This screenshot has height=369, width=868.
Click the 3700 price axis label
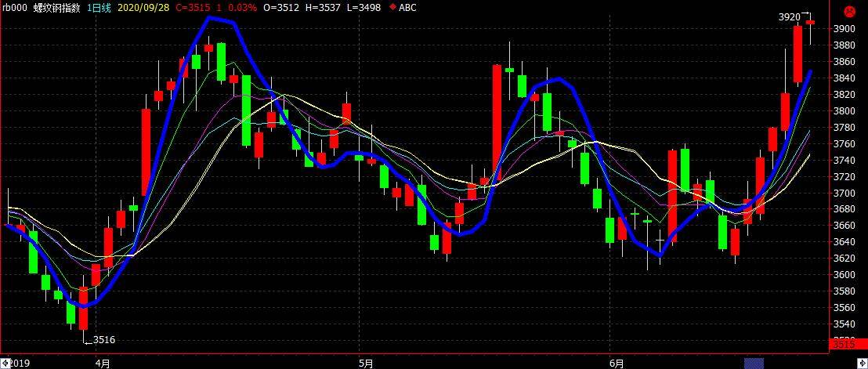[845, 193]
